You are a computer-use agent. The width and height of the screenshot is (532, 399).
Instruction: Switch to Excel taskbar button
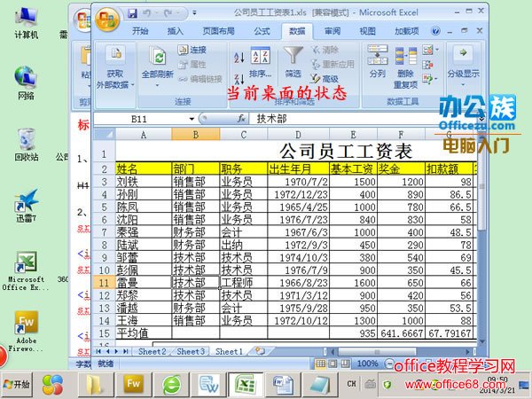[246, 385]
